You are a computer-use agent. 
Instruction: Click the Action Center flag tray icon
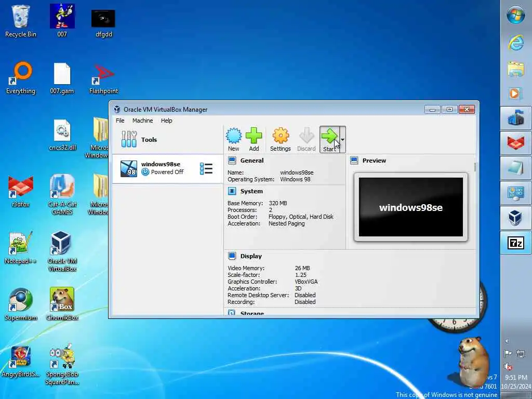tap(508, 354)
